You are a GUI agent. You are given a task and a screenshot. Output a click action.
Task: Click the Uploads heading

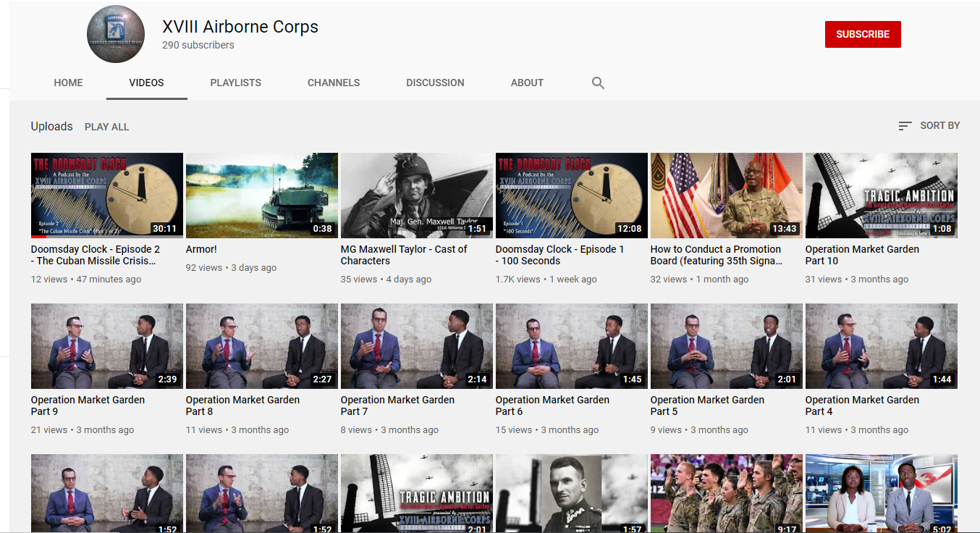[x=51, y=126]
